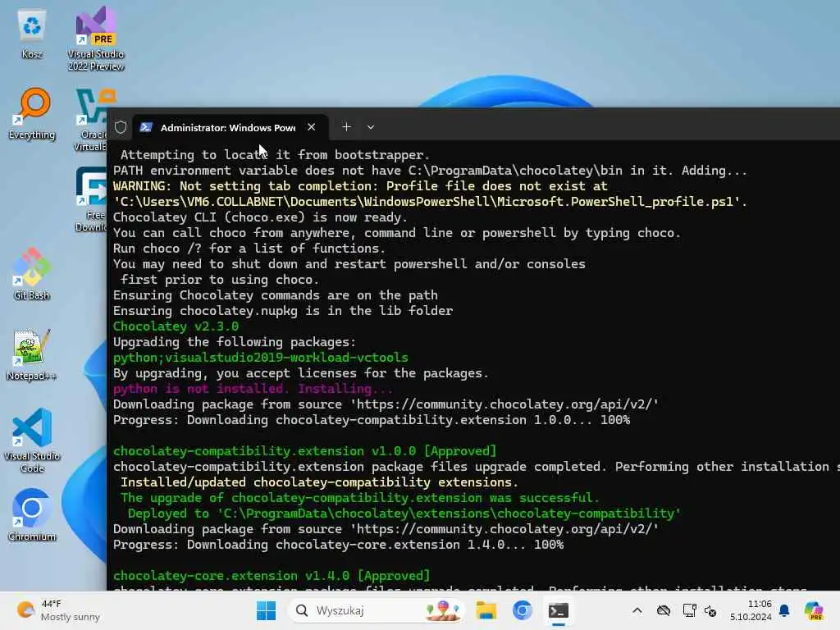Close the Administrator PowerShell tab

click(311, 127)
